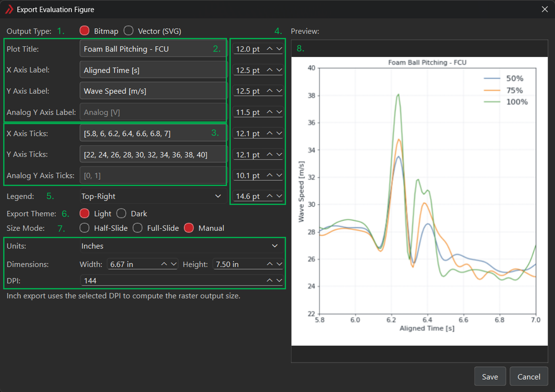Decrease Legend font size 14.6 pt
The width and height of the screenshot is (555, 392).
click(x=279, y=196)
